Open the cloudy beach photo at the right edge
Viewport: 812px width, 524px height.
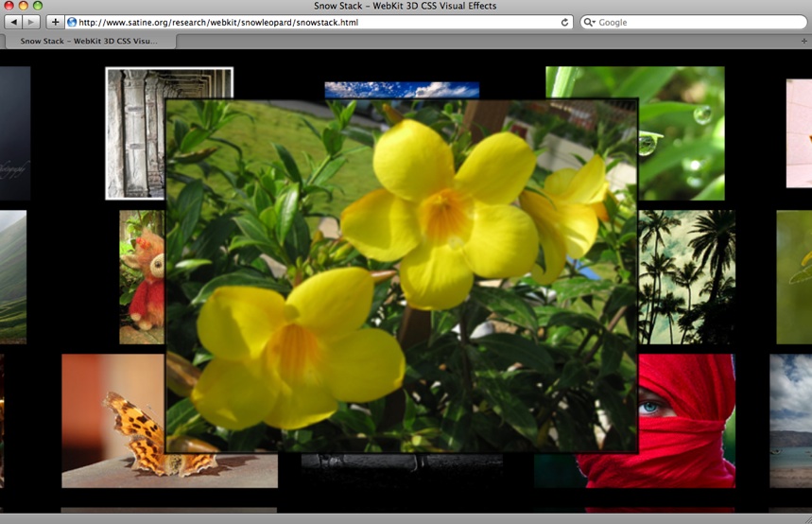click(791, 421)
